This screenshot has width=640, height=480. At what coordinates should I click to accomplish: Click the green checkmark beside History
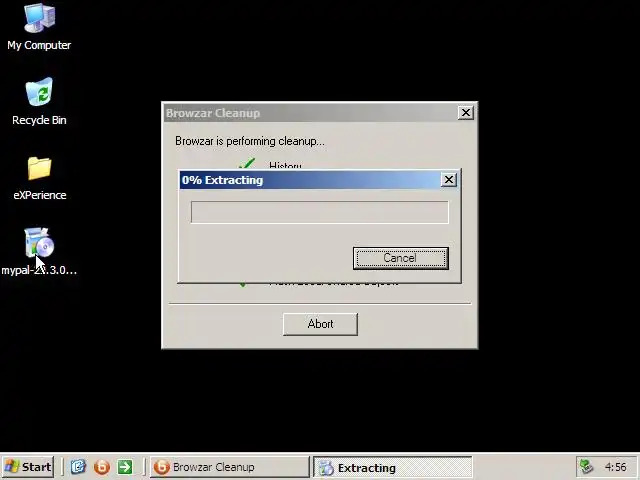point(247,163)
